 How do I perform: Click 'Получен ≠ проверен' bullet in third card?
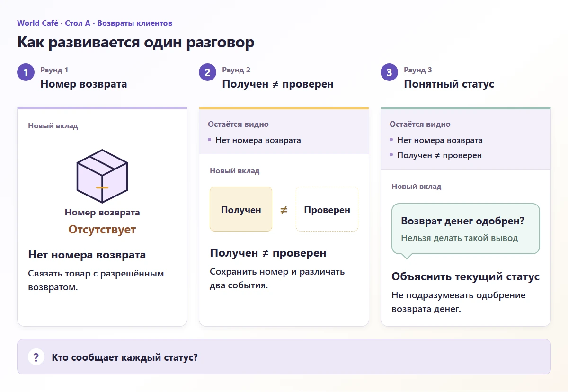click(439, 155)
